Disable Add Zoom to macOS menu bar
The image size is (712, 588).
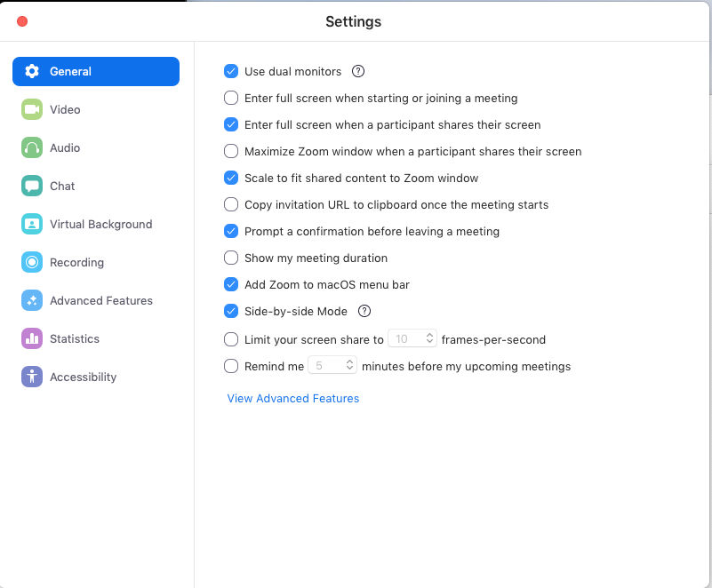pyautogui.click(x=231, y=285)
